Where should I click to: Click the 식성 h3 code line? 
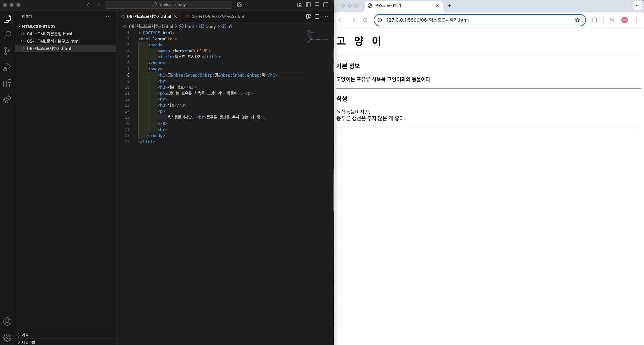pyautogui.click(x=172, y=105)
